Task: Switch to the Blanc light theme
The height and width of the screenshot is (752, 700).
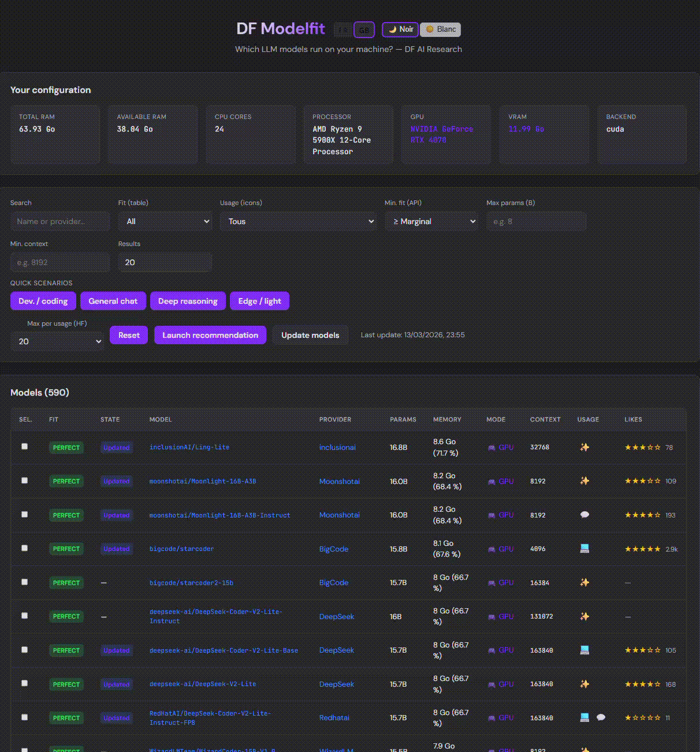Action: pyautogui.click(x=440, y=29)
